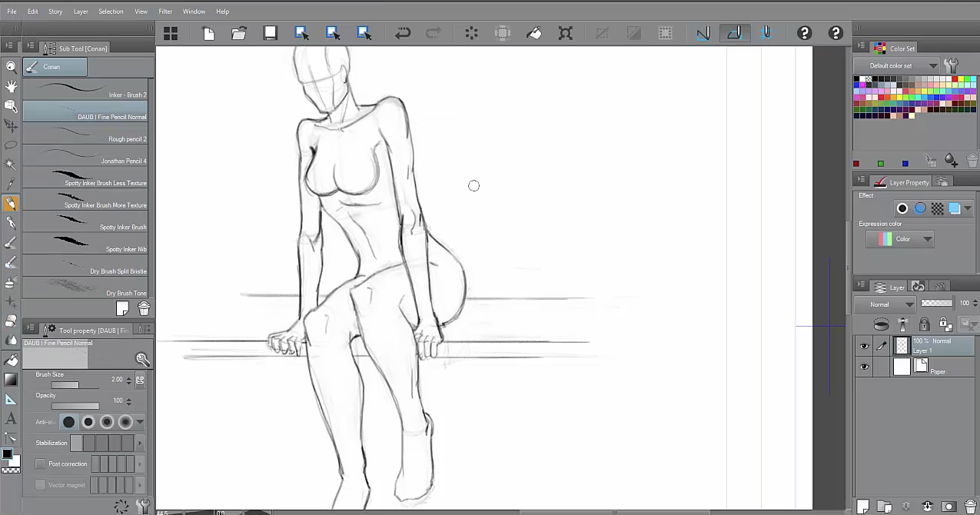Select the Hand move tool
The height and width of the screenshot is (515, 980).
tap(11, 87)
